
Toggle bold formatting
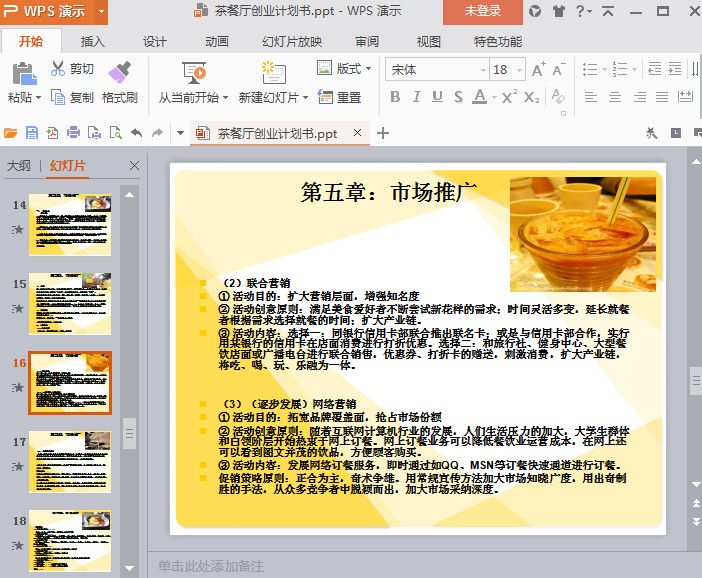pyautogui.click(x=395, y=97)
